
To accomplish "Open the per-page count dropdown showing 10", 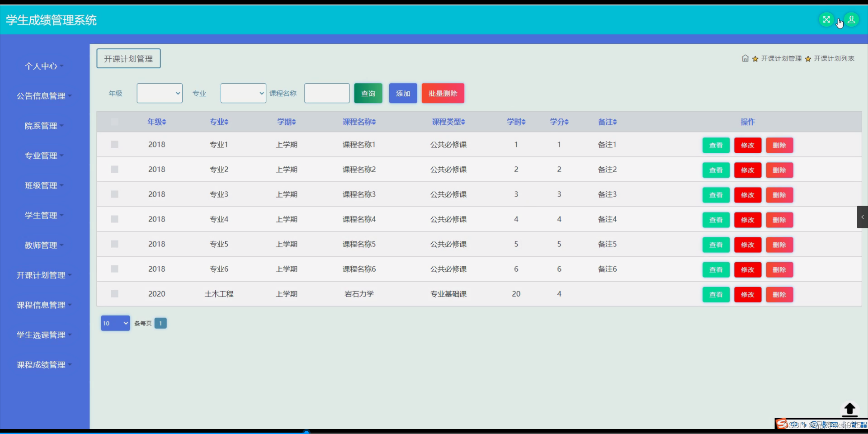I will [115, 323].
